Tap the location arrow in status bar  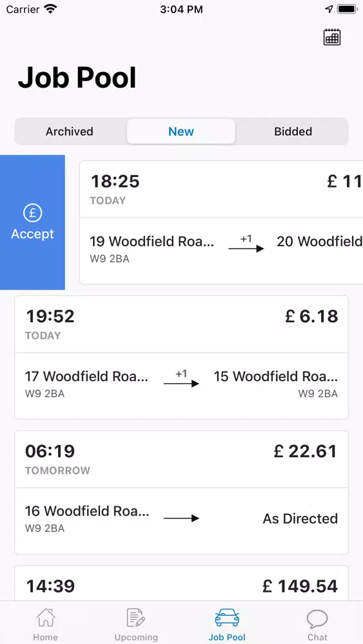click(329, 9)
